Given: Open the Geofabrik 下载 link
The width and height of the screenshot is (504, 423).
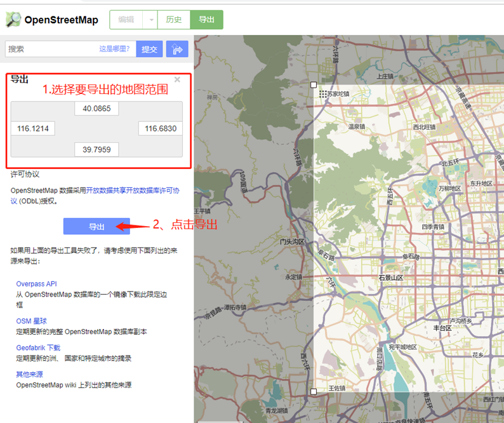Looking at the screenshot, I should click(x=38, y=347).
